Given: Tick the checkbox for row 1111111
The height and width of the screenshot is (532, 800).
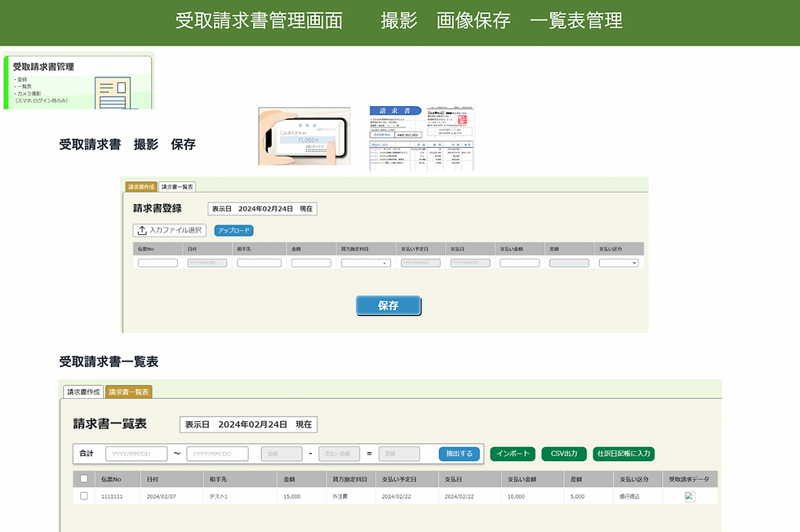Looking at the screenshot, I should click(83, 496).
